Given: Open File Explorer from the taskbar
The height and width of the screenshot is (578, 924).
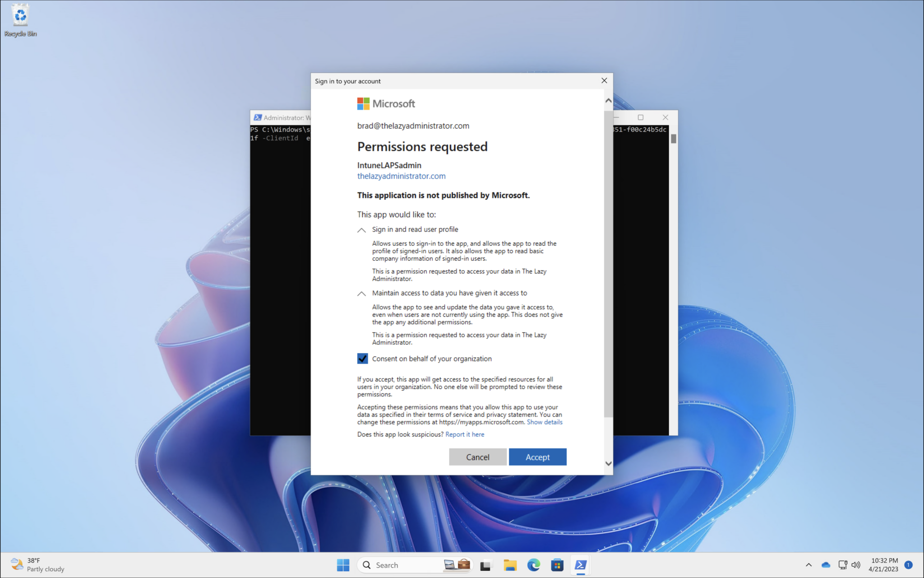Looking at the screenshot, I should coord(510,565).
